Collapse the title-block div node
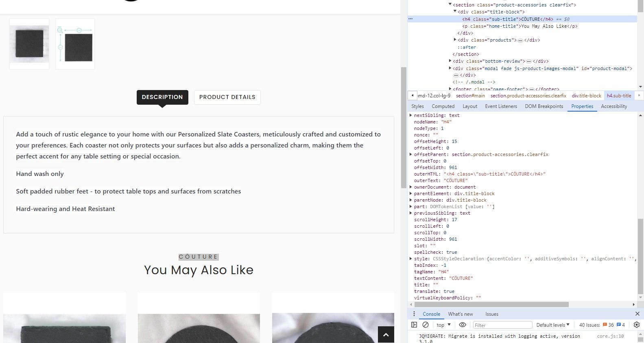Viewport: 644px width, 343px height. tap(455, 12)
